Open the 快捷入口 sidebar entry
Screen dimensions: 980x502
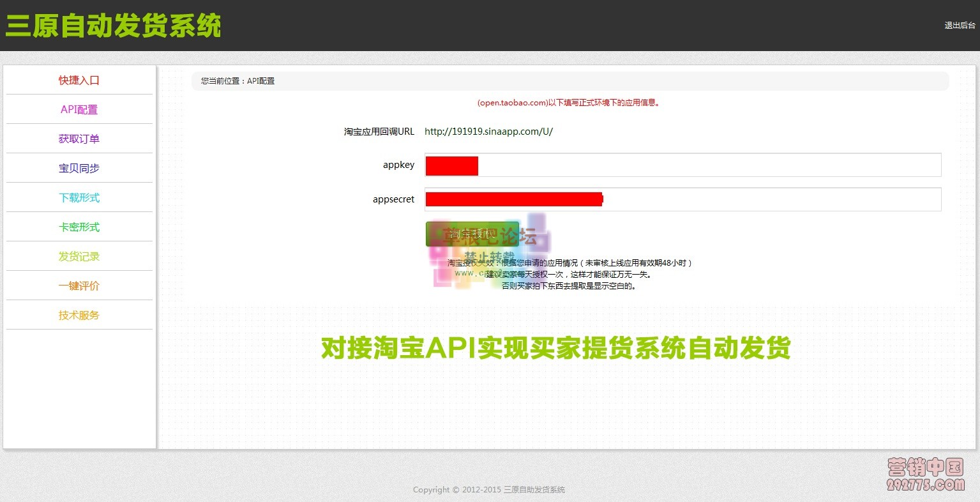click(x=79, y=80)
